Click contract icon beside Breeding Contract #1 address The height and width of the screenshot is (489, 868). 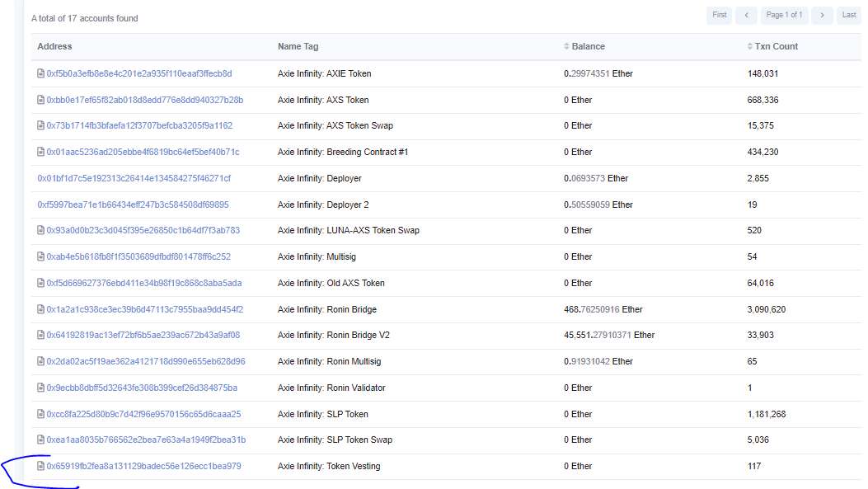click(40, 152)
